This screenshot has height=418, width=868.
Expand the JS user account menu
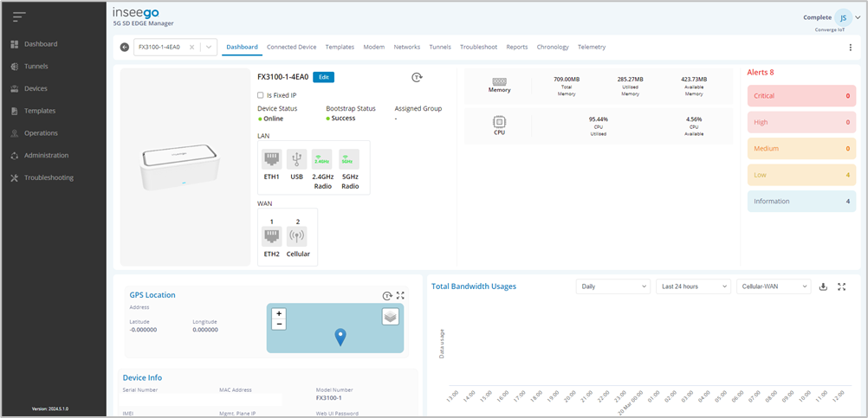click(858, 17)
